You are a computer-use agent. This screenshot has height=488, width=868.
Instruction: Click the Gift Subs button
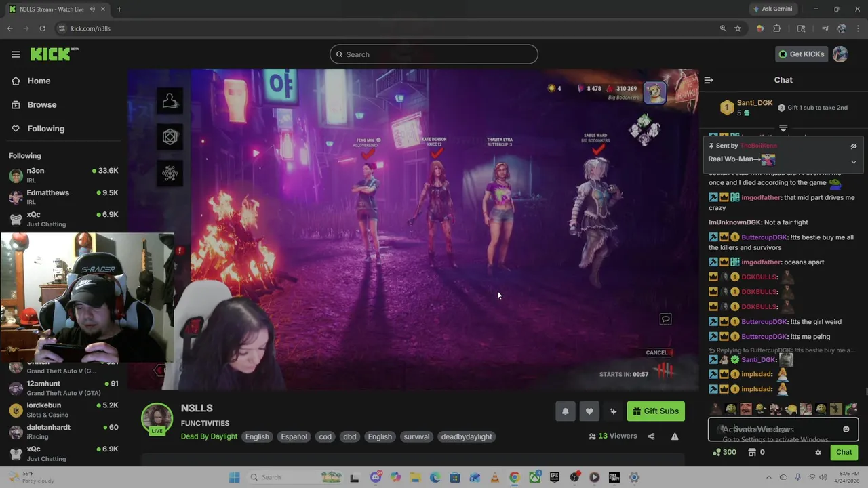click(656, 411)
